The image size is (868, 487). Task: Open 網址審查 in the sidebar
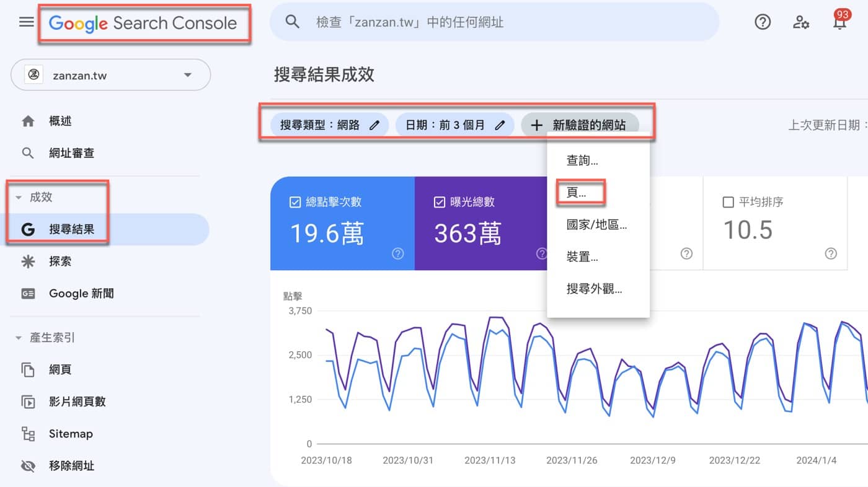point(105,153)
